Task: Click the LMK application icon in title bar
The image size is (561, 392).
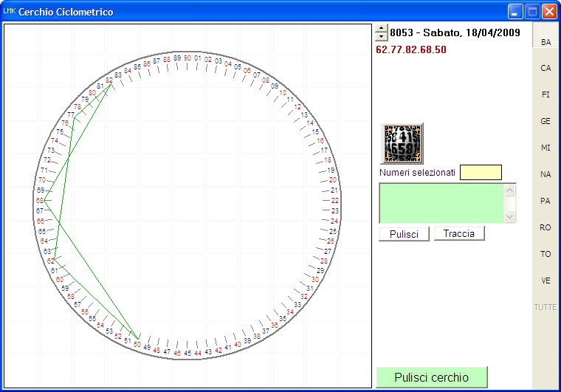Action: (9, 11)
